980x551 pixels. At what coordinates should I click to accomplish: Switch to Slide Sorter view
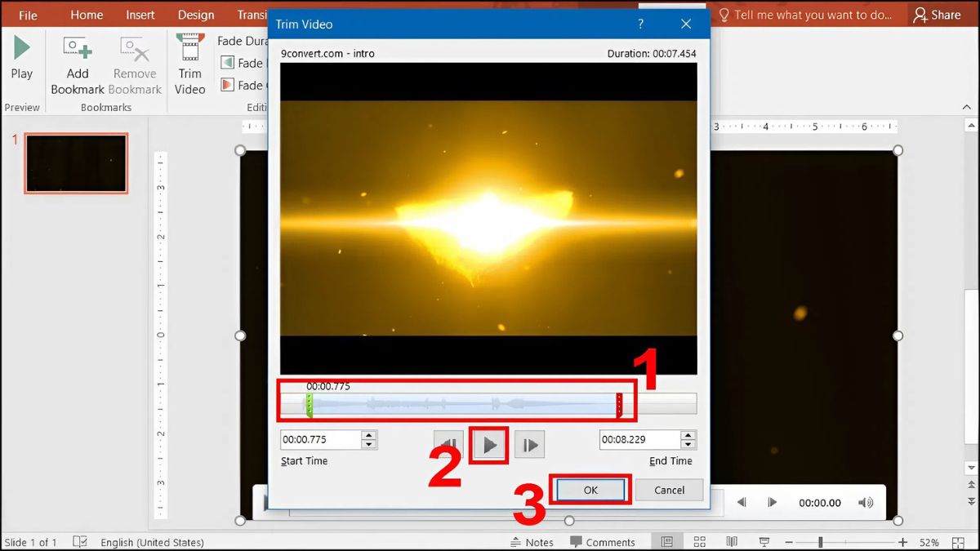[700, 542]
